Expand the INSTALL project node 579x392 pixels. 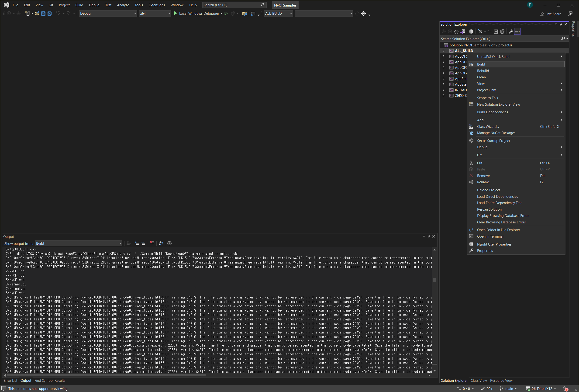pos(444,90)
